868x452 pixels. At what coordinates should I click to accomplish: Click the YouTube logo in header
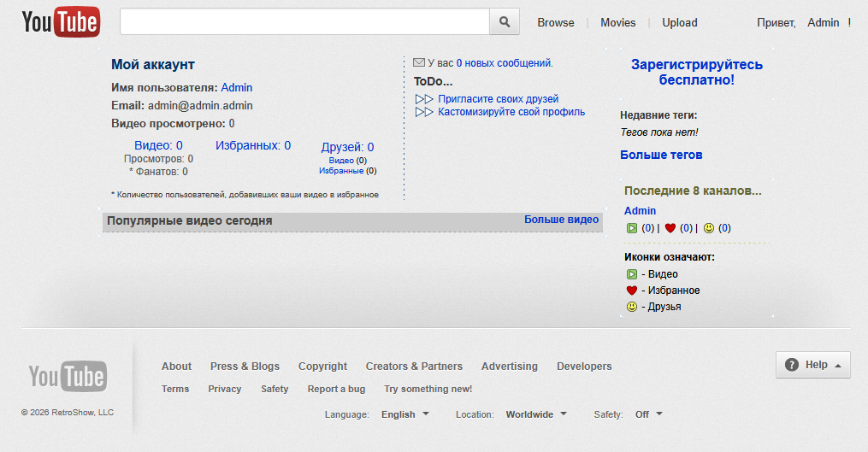(x=61, y=22)
